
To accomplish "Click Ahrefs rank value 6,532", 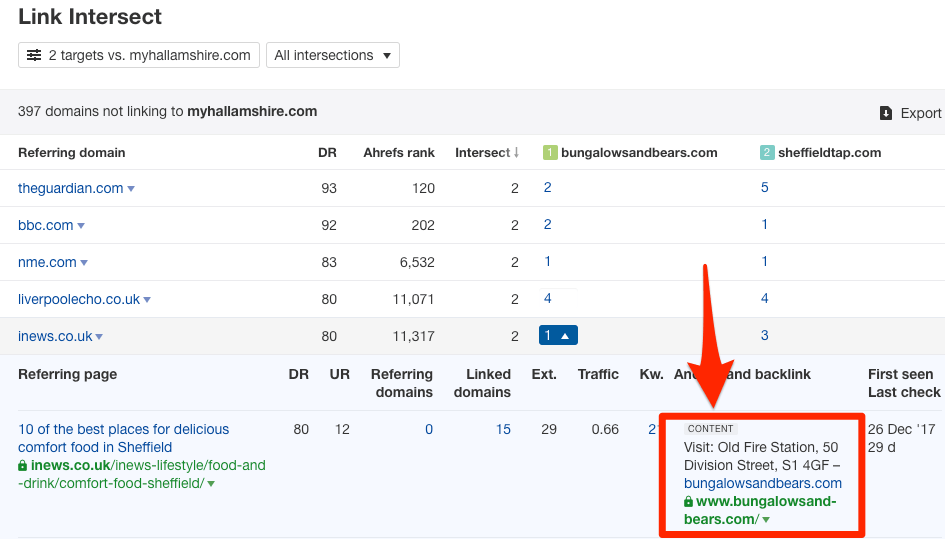I will (x=417, y=262).
